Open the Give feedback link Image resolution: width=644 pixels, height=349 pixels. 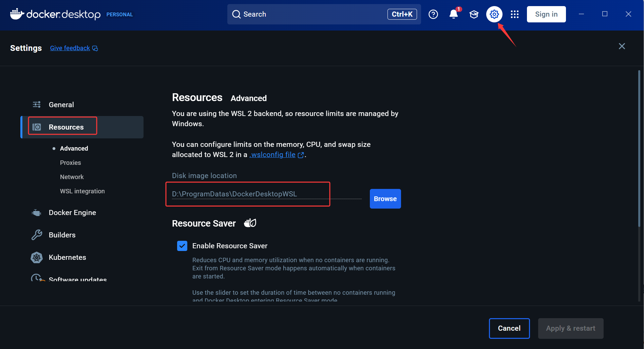tap(70, 48)
